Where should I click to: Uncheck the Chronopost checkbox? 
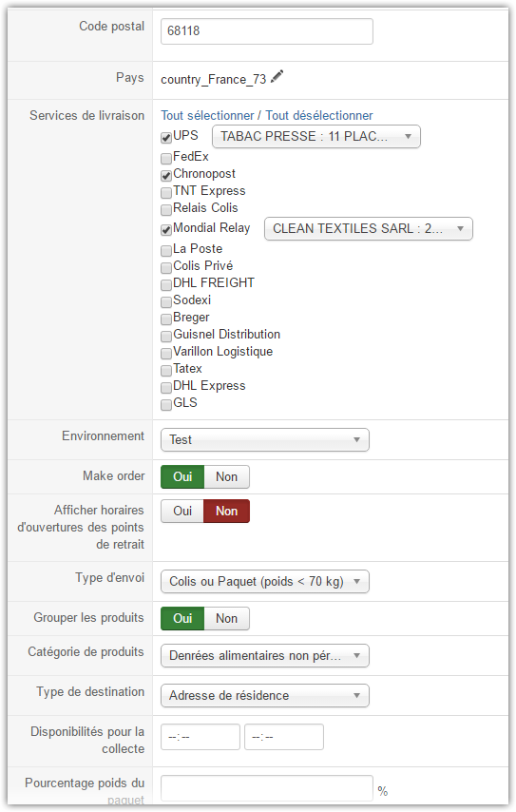[x=166, y=176]
